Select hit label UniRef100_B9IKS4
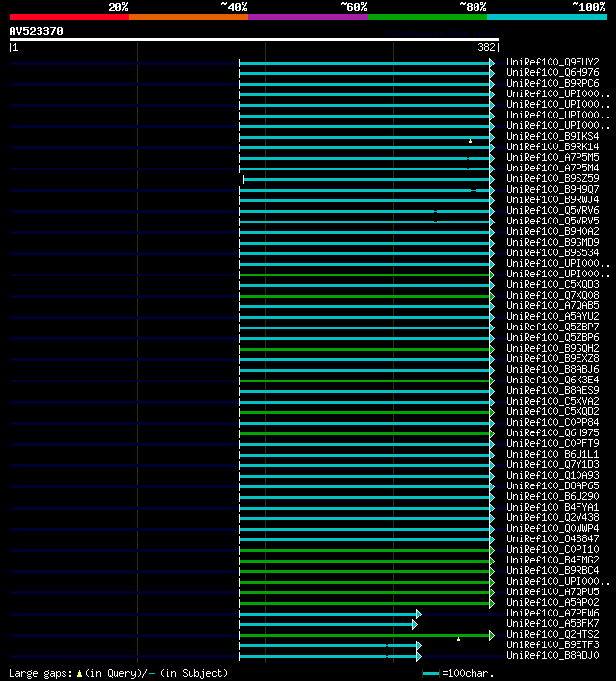Image resolution: width=616 pixels, height=681 pixels. [552, 136]
